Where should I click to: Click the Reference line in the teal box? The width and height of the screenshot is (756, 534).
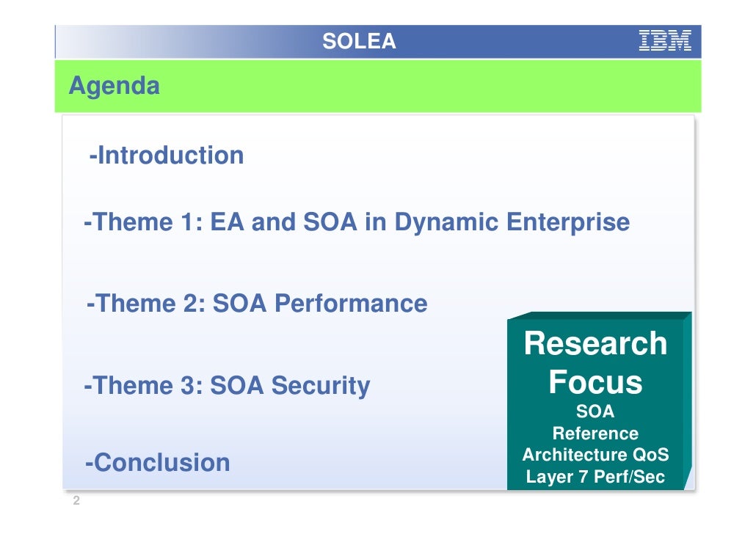pyautogui.click(x=595, y=434)
